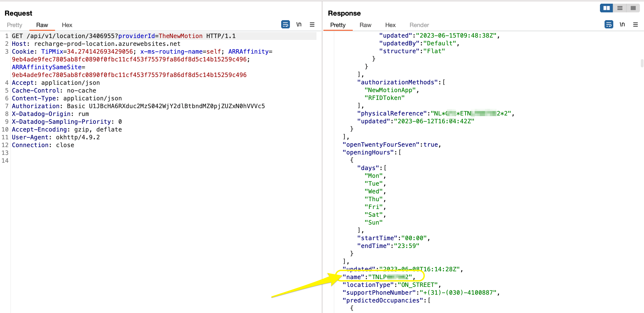Open Response Render tab
644x313 pixels.
[419, 25]
